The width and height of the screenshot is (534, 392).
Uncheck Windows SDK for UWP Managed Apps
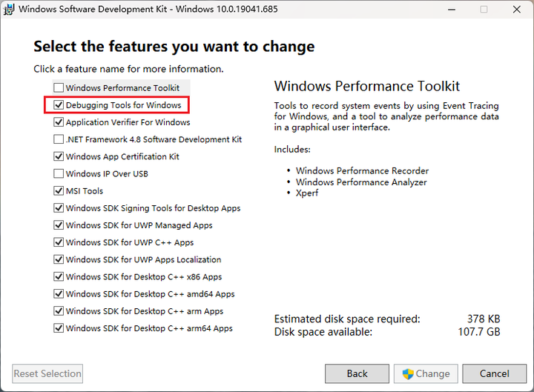coord(59,225)
